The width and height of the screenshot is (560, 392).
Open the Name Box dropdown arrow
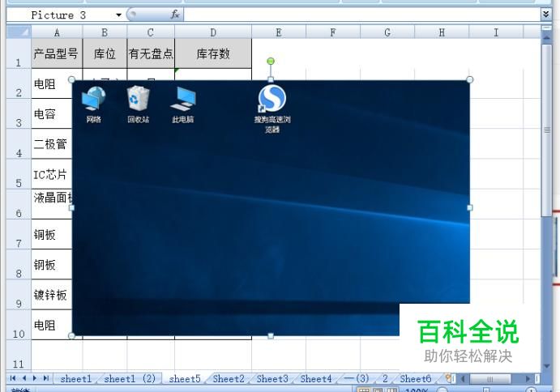coord(118,15)
